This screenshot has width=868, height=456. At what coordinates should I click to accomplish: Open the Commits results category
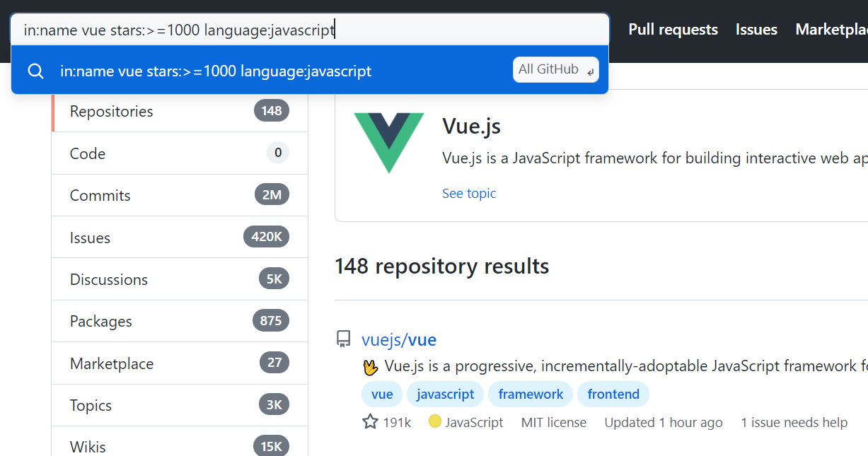(180, 195)
